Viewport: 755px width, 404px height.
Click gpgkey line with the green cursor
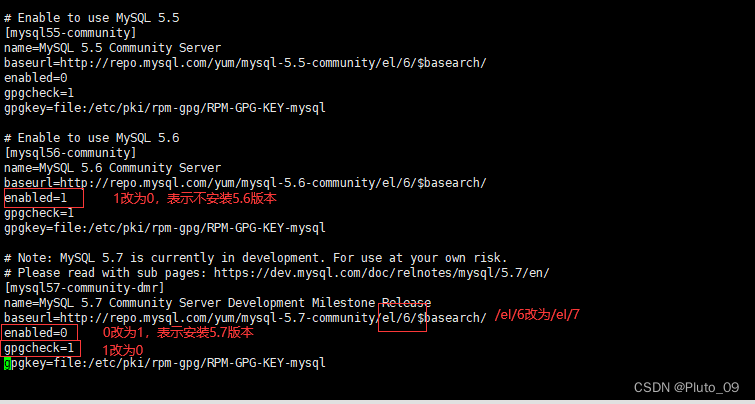pyautogui.click(x=165, y=363)
